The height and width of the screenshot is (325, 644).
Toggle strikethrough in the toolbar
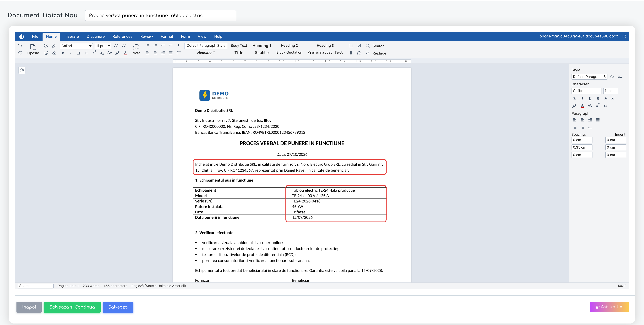(x=86, y=53)
